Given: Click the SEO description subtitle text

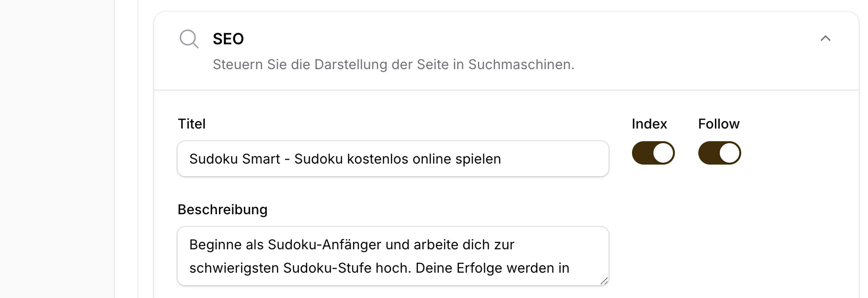Looking at the screenshot, I should click(x=394, y=64).
